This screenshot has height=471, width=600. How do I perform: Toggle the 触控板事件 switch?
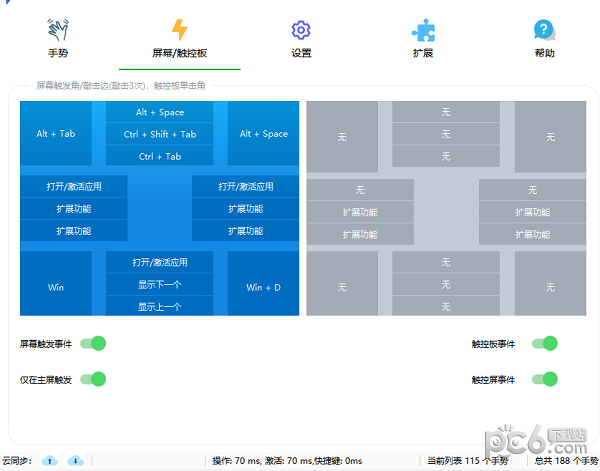(544, 344)
